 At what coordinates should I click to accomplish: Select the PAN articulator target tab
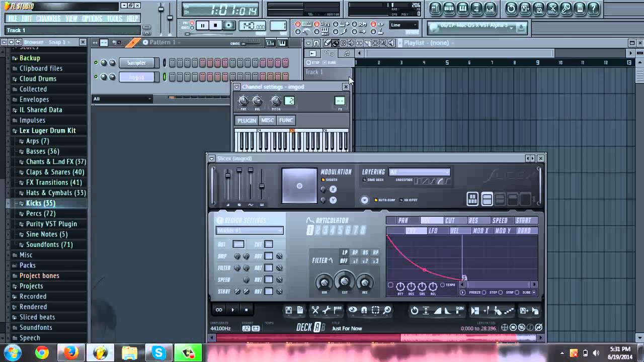coord(409,220)
